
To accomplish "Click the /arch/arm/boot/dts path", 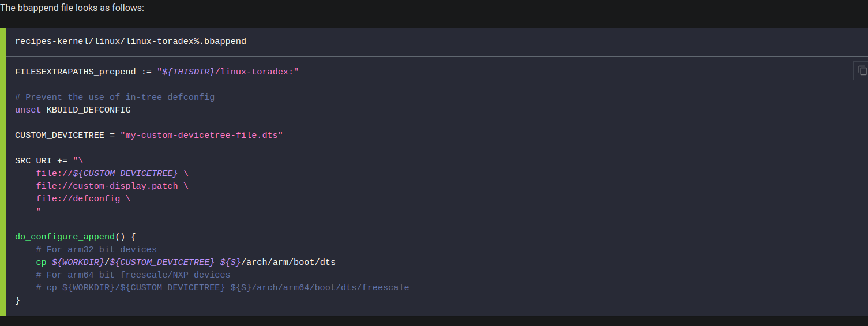I will pyautogui.click(x=288, y=262).
